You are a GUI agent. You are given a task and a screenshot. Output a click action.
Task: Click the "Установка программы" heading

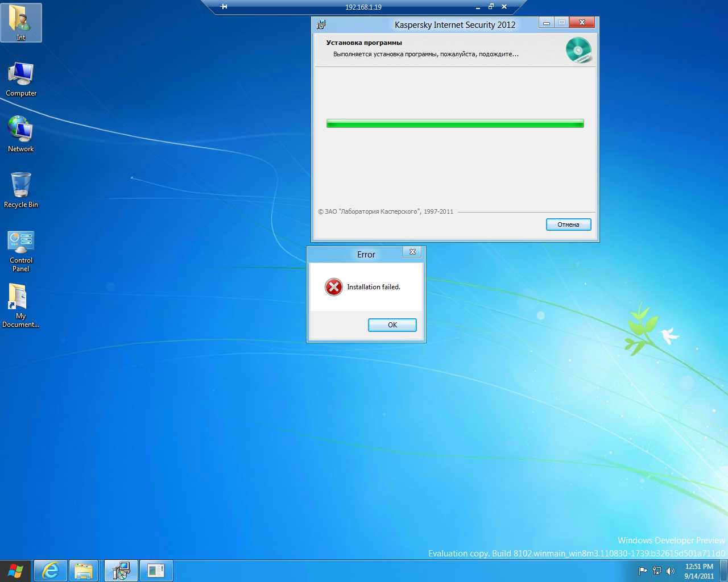(x=364, y=43)
